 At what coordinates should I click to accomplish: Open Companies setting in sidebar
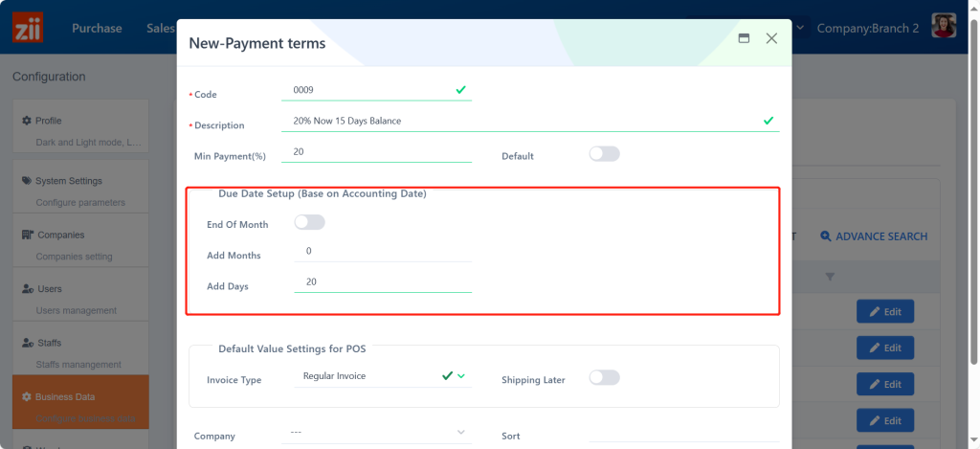coord(81,244)
